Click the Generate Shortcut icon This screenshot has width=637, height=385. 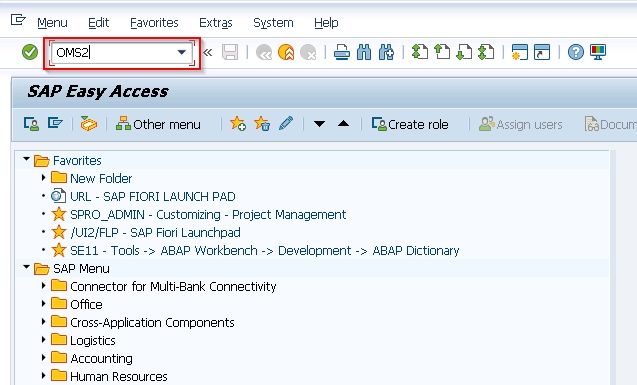542,52
